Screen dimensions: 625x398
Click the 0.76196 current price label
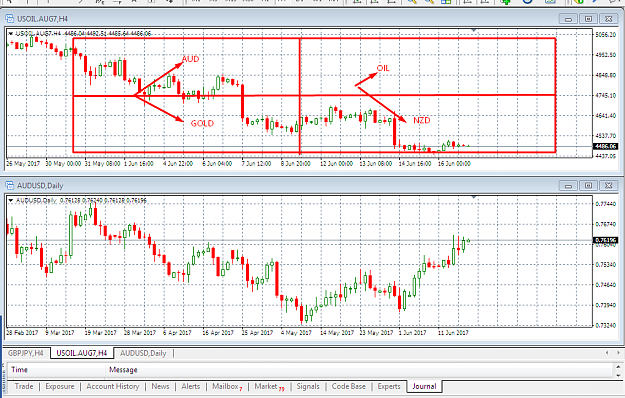[605, 240]
